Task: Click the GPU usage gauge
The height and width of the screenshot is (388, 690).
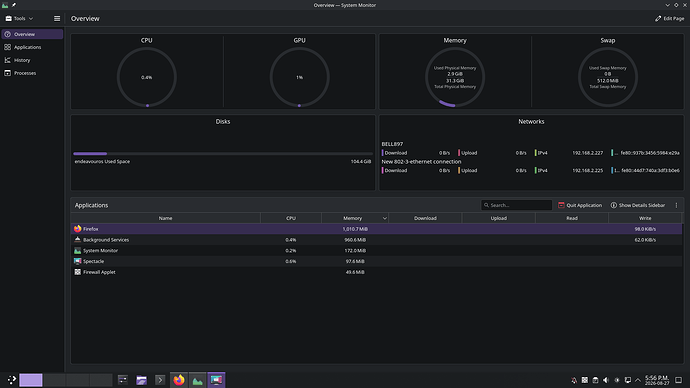Action: pos(299,77)
